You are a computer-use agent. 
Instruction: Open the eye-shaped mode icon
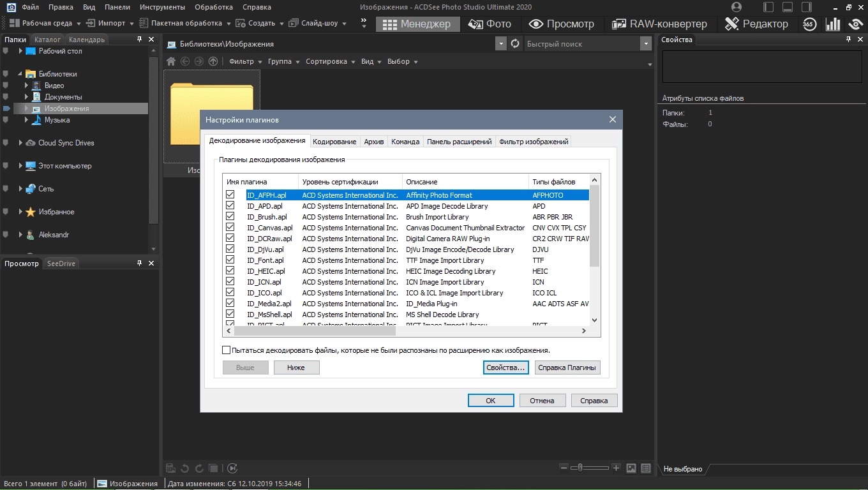pos(856,24)
